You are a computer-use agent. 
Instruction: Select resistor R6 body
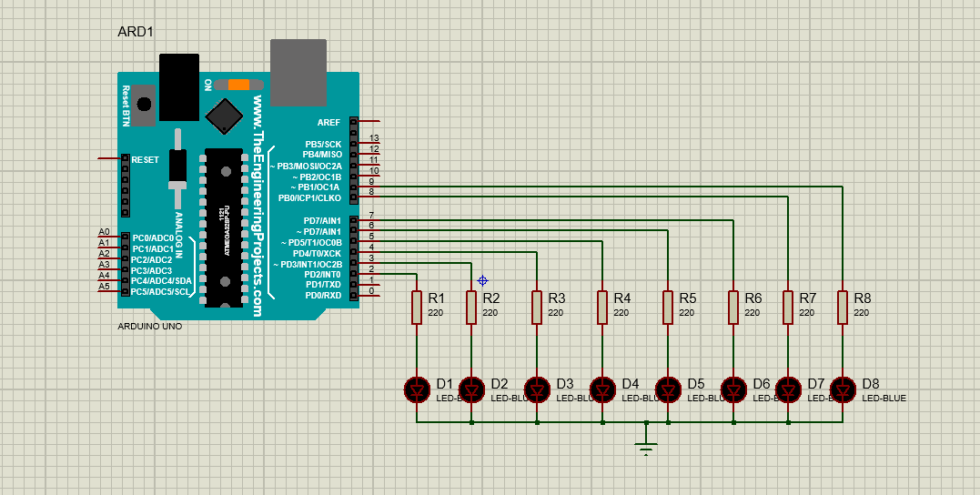point(733,308)
